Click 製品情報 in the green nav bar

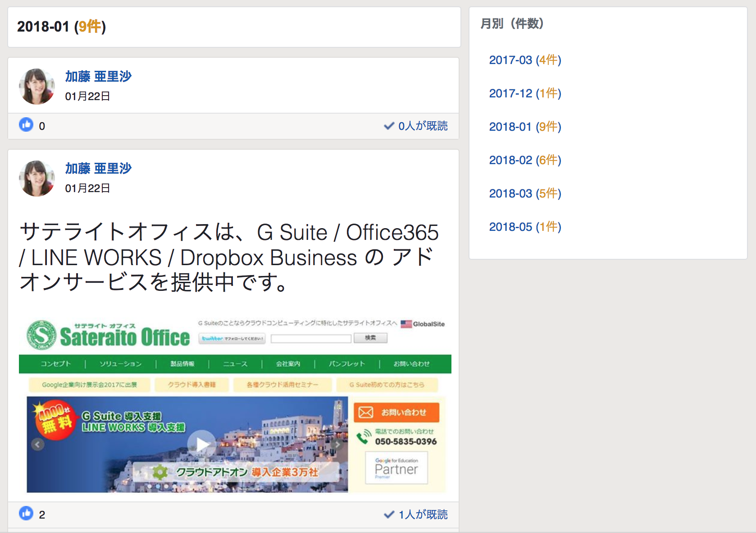(x=182, y=364)
